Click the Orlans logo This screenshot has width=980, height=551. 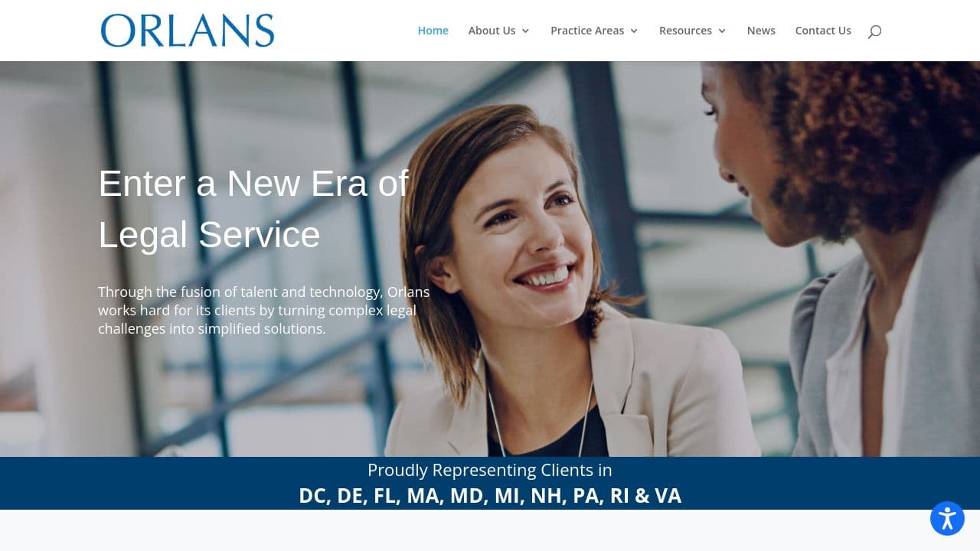[x=188, y=31]
